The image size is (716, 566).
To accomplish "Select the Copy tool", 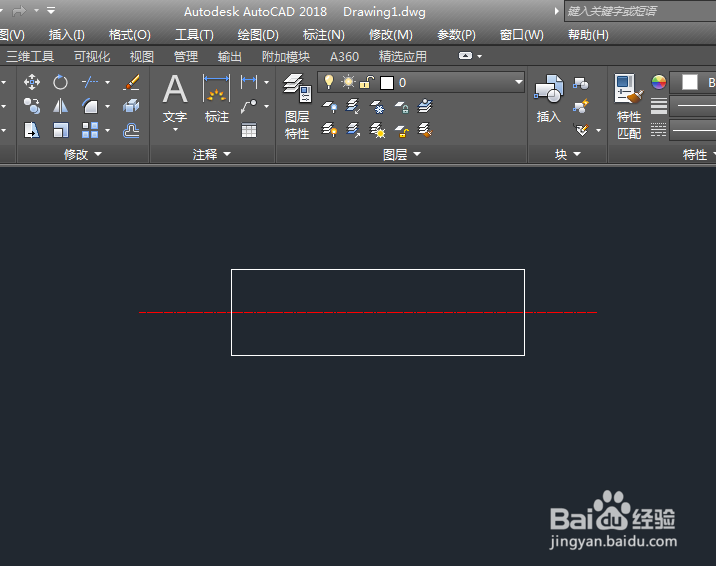I will [x=32, y=106].
